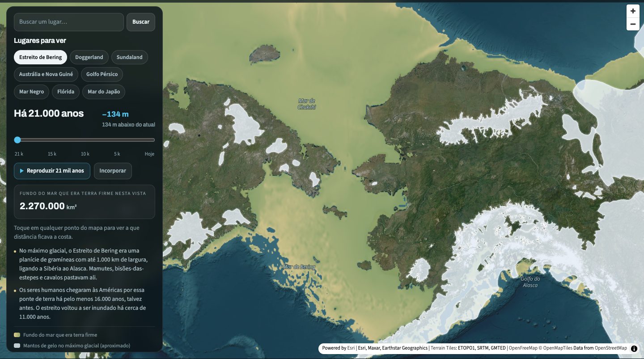
Task: Click the OpenMapTiles attribution link
Action: click(x=556, y=348)
